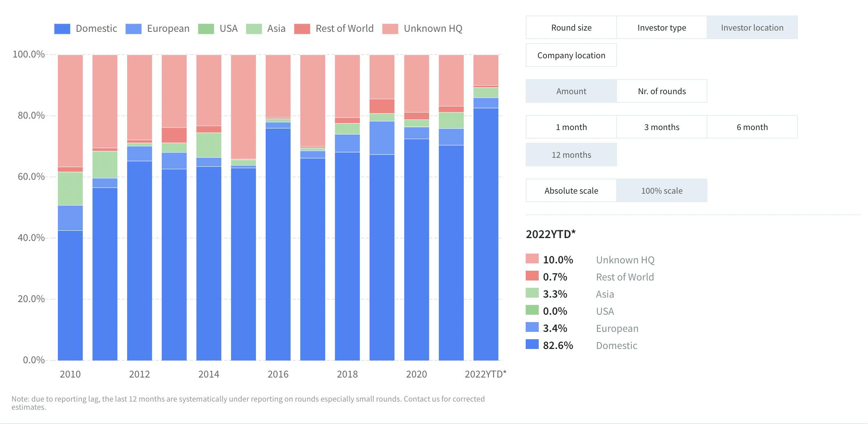The image size is (868, 424).
Task: Select the 3 months time range
Action: (x=661, y=127)
